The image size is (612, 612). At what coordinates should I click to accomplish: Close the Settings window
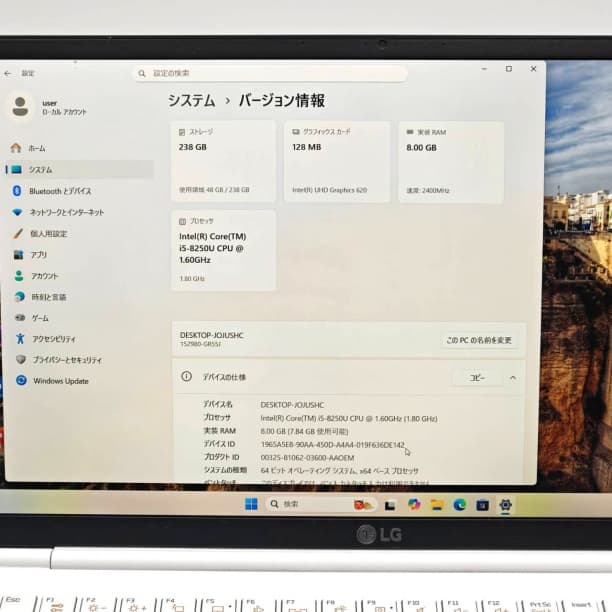click(534, 69)
